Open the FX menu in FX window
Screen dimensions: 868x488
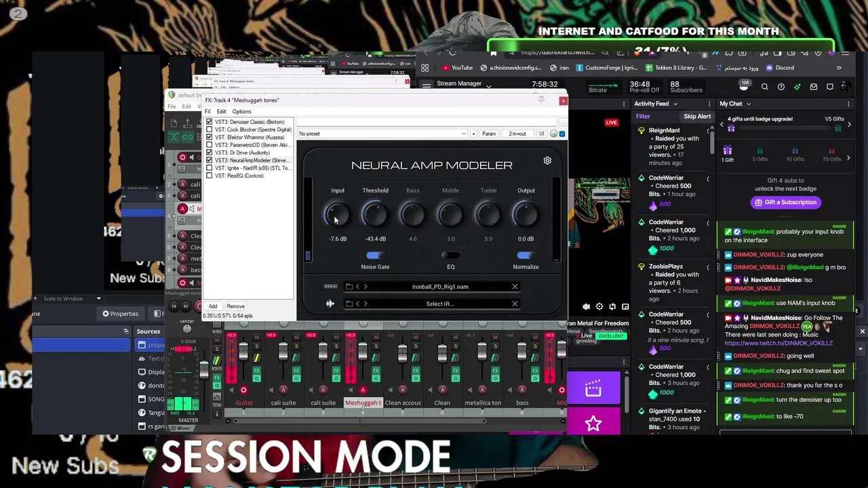pos(208,112)
